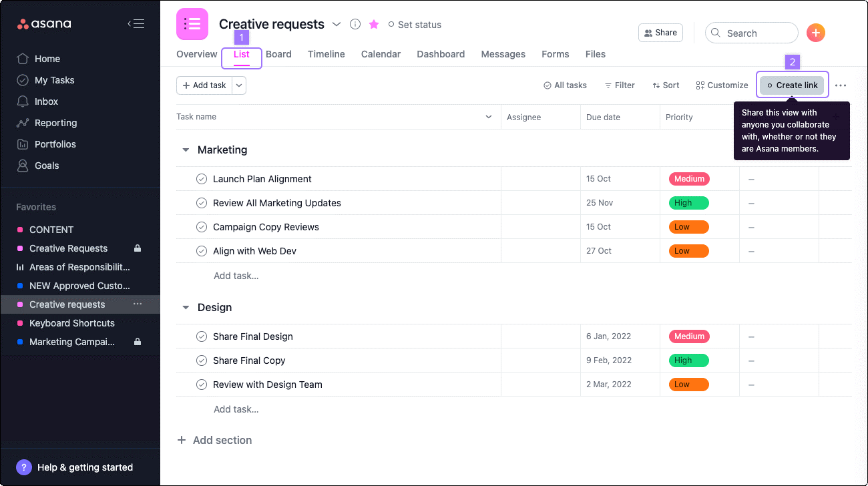Open the three-dot menu beside Create link
Viewport: 868px width, 486px height.
coord(841,85)
